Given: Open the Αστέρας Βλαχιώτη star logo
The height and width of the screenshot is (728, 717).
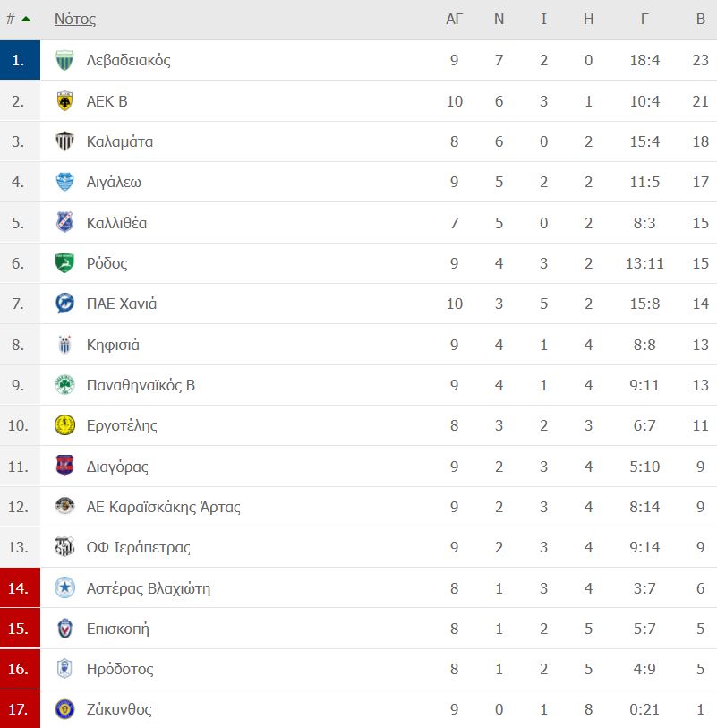Looking at the screenshot, I should pyautogui.click(x=64, y=587).
